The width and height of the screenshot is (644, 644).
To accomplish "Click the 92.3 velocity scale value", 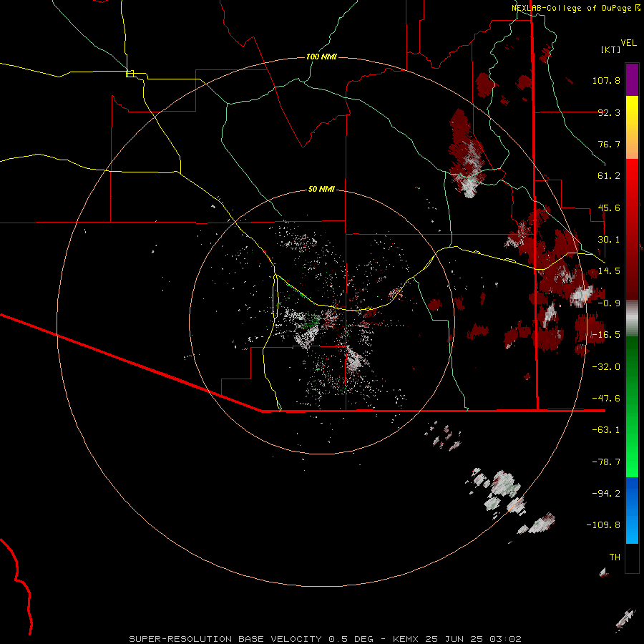I will 609,112.
